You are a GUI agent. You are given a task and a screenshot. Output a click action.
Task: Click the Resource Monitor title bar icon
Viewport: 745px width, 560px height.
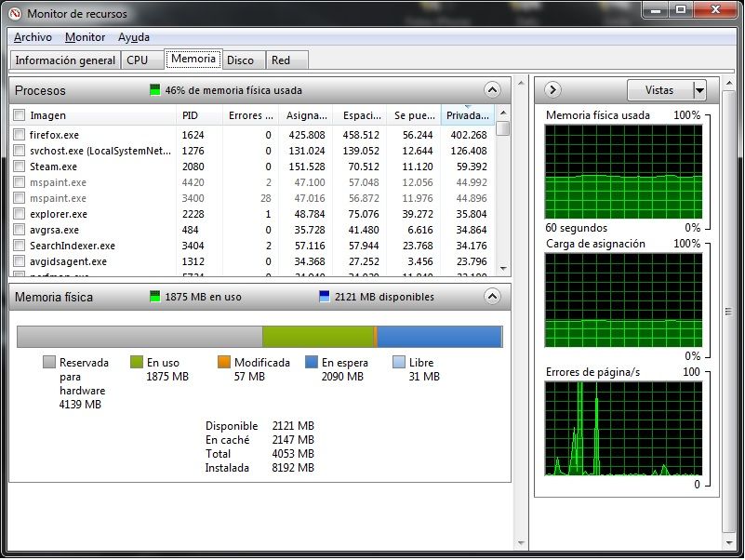(x=15, y=13)
